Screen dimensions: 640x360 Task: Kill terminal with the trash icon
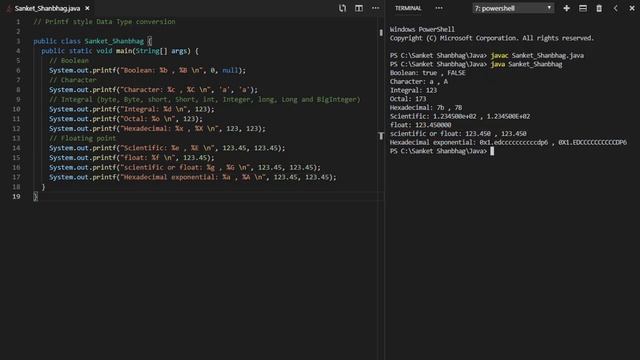599,8
